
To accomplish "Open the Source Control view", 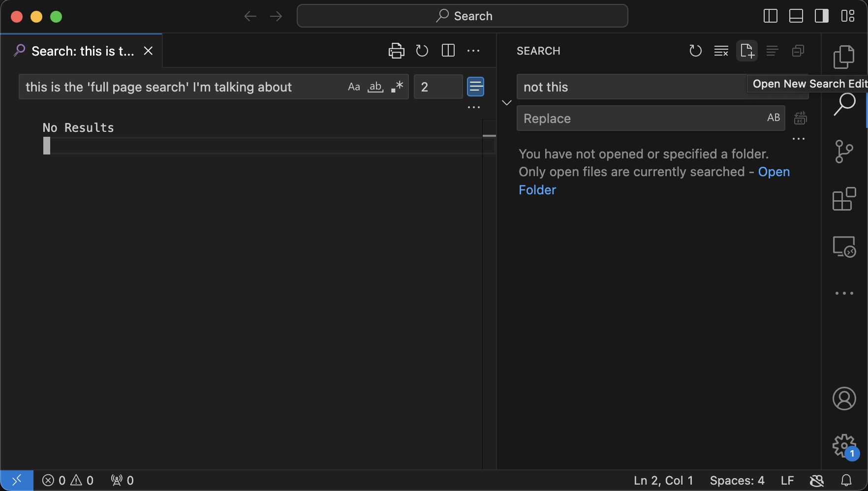I will click(844, 152).
